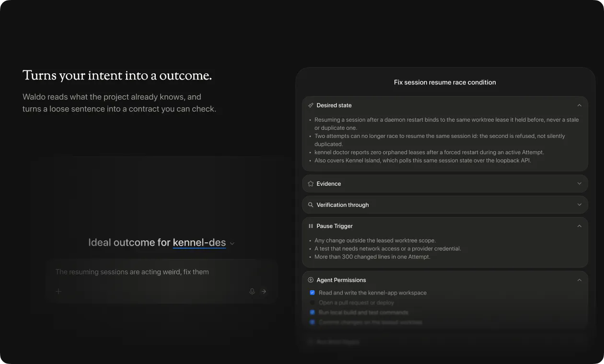
Task: Toggle 'Run local build and test commands' checkbox
Action: (x=313, y=312)
